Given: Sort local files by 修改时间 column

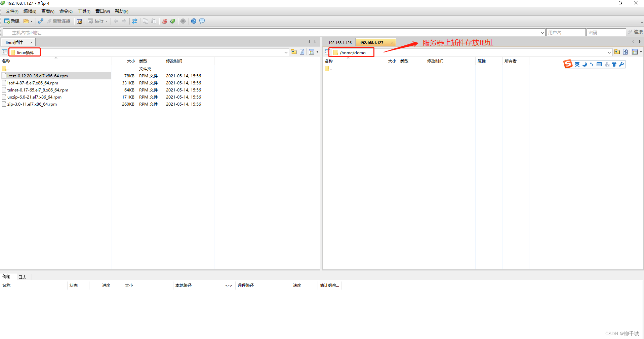Looking at the screenshot, I should (189, 61).
